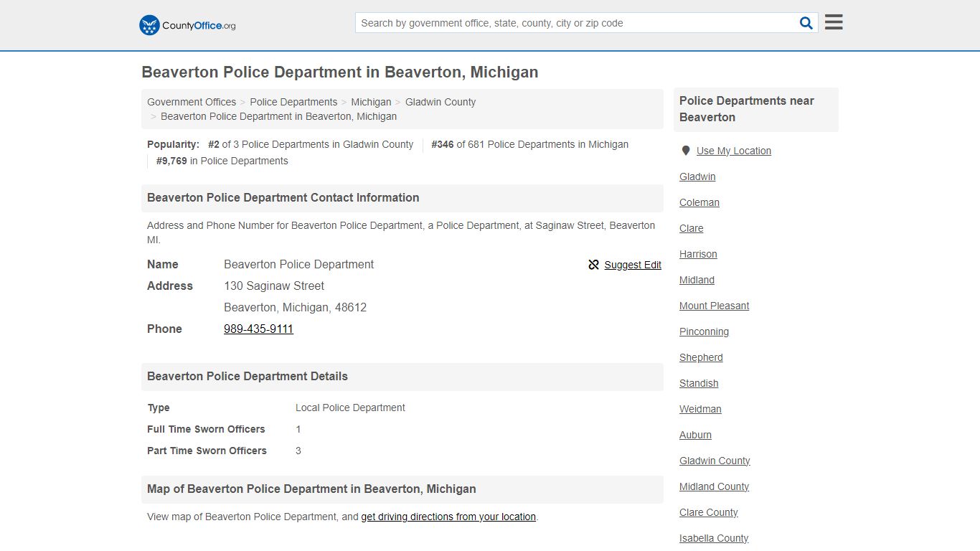980x551 pixels.
Task: Open Gladwin County sidebar link
Action: coord(715,461)
